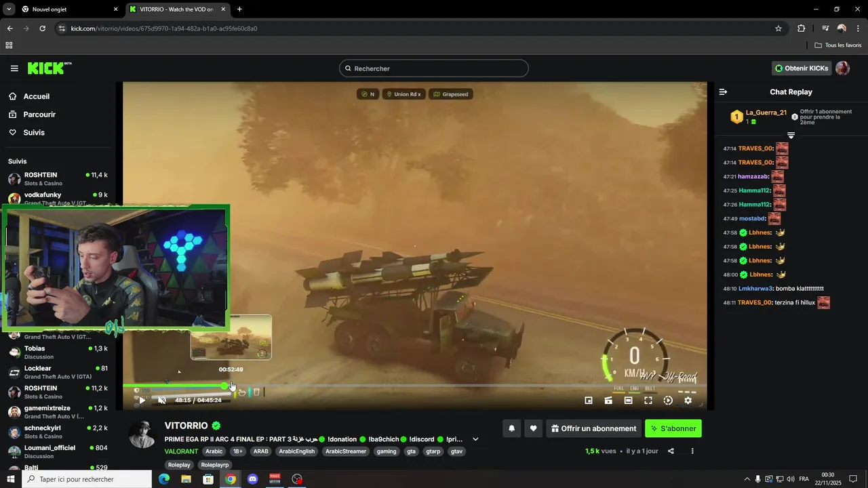Click the Rechercher search field
Image resolution: width=868 pixels, height=488 pixels.
(434, 68)
